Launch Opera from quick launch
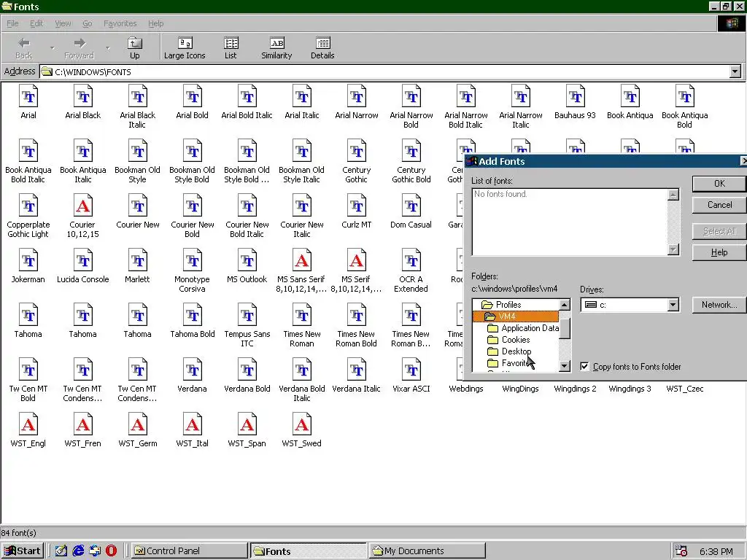This screenshot has width=747, height=560. tap(111, 551)
